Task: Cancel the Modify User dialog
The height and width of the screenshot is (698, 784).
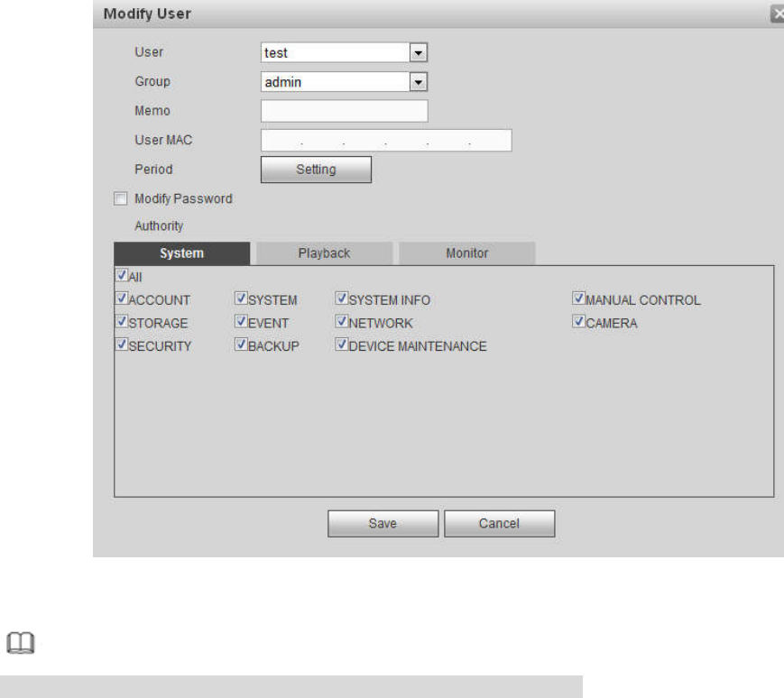Action: (x=500, y=524)
